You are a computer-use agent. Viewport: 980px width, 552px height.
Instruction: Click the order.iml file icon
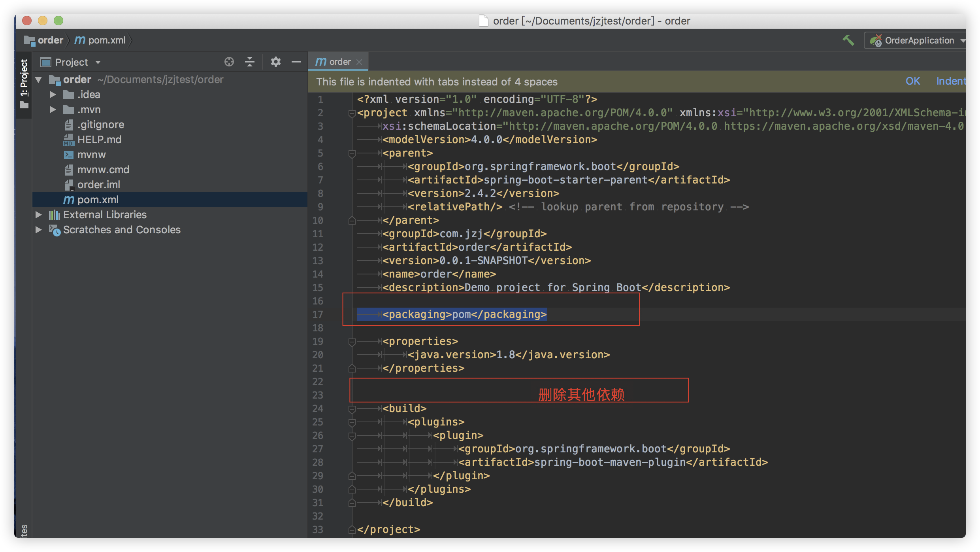coord(69,185)
